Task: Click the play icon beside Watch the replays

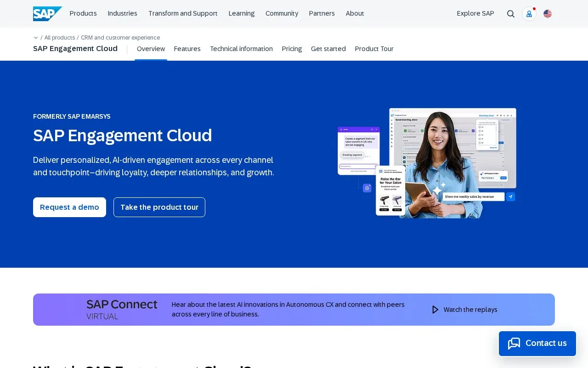Action: (x=435, y=310)
